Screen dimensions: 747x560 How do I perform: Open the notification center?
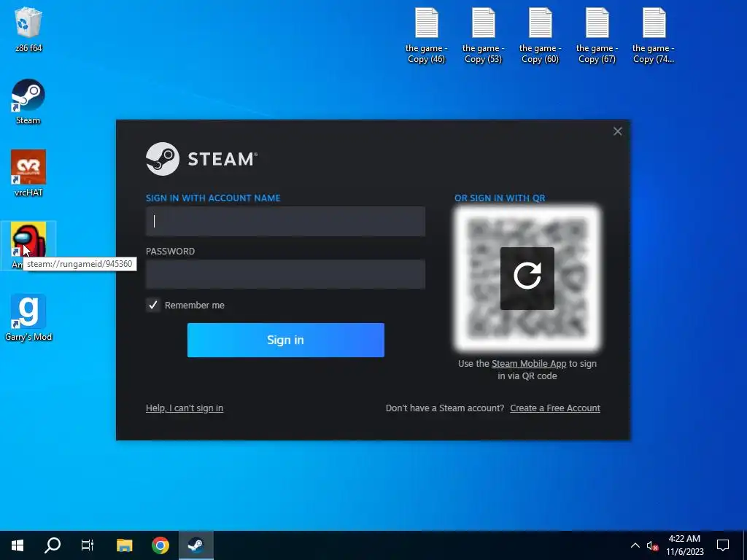point(723,545)
